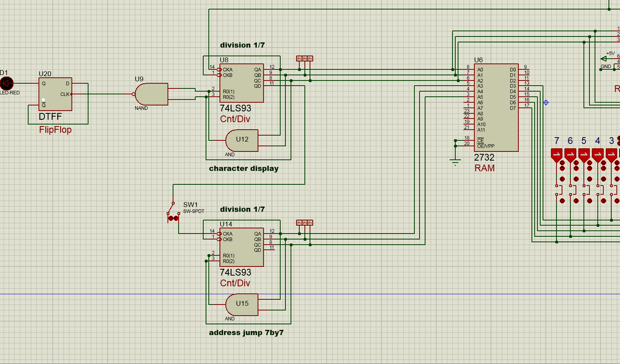620x364 pixels.
Task: Select the U6 2732 memory chip
Action: (496, 107)
